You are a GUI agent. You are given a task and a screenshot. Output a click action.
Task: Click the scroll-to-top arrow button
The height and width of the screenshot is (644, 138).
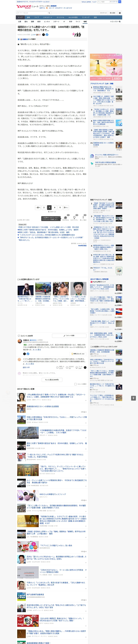pos(133,398)
